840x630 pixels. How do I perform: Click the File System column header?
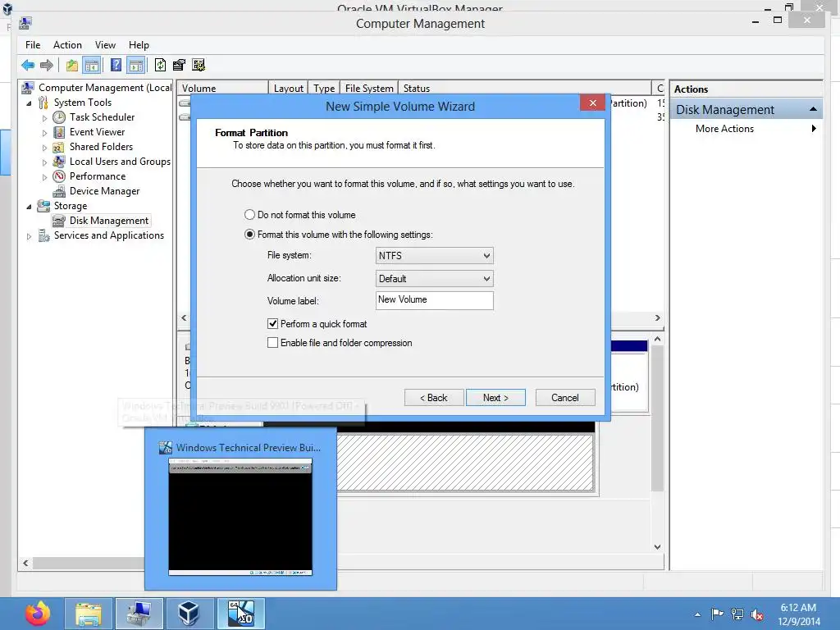pyautogui.click(x=369, y=89)
